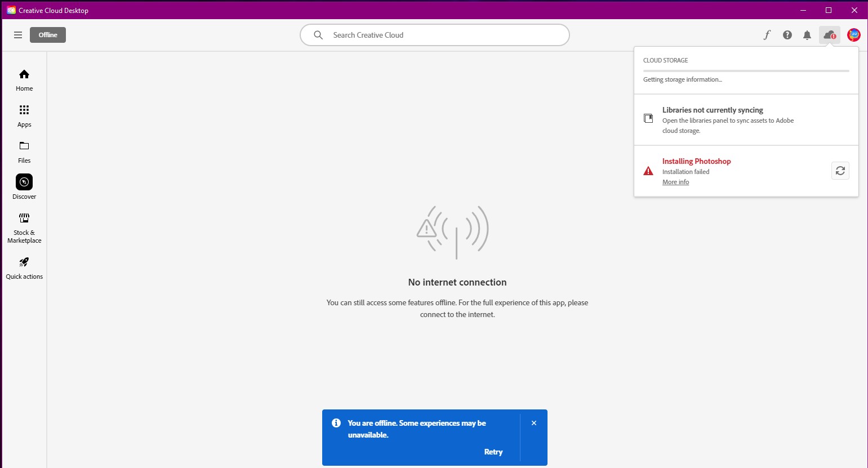868x468 pixels.
Task: Open the help question mark icon
Action: point(787,35)
